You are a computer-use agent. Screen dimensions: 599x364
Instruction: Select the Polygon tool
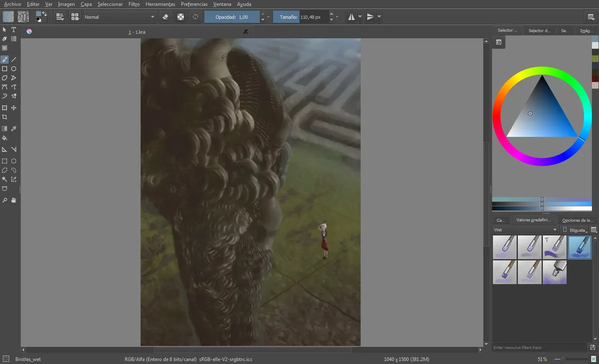click(x=5, y=78)
